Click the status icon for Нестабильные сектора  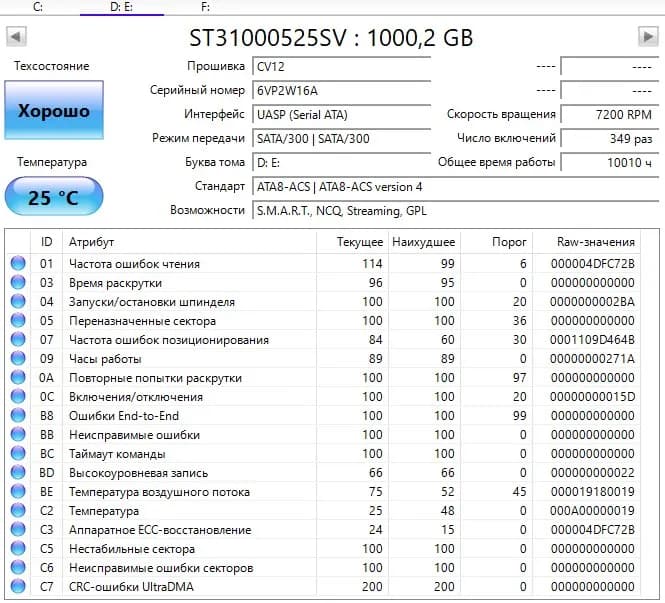pyautogui.click(x=18, y=548)
